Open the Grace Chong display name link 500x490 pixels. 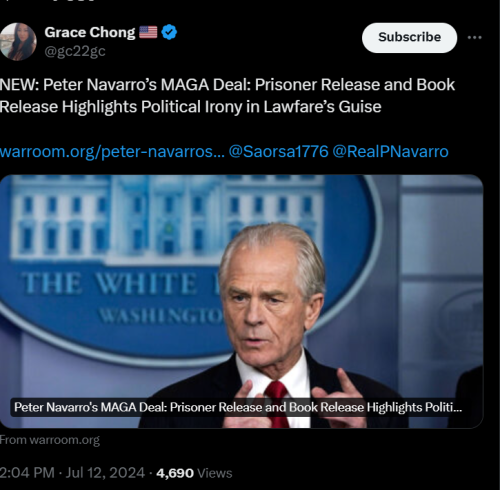(x=90, y=32)
